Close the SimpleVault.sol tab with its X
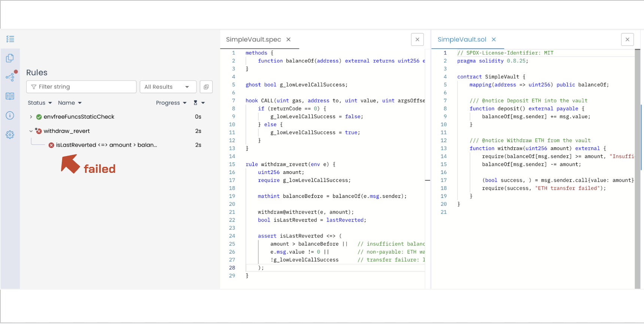This screenshot has height=324, width=644. 493,40
